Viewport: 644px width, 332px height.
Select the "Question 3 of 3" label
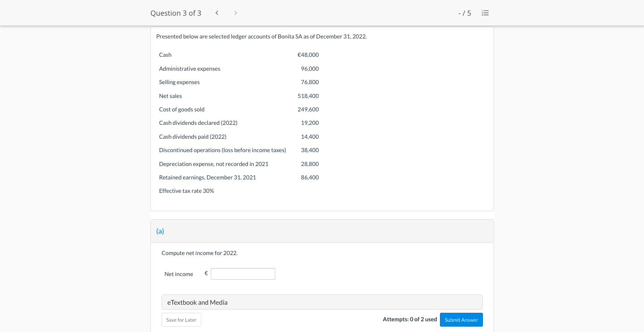pos(176,13)
